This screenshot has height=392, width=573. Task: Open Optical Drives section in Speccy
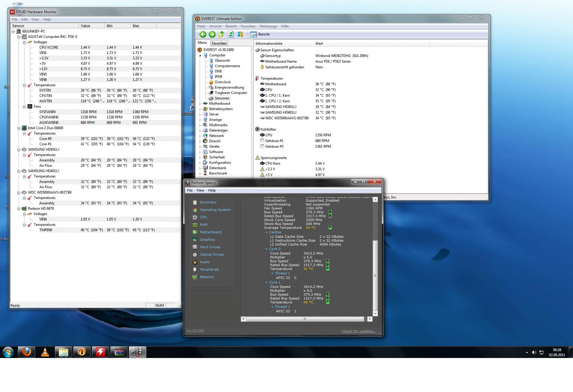tap(212, 255)
